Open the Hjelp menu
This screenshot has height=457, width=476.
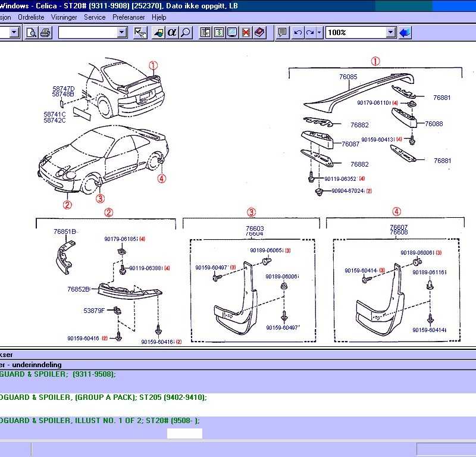[159, 17]
